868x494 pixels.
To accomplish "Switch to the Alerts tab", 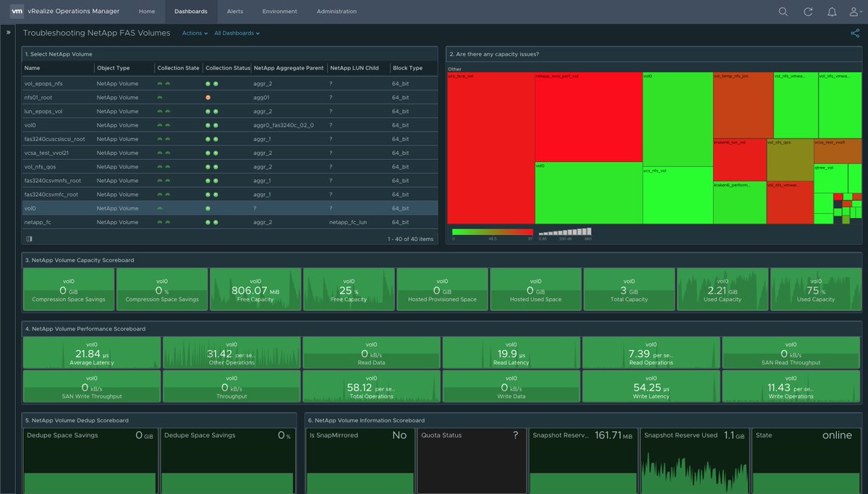I will click(235, 12).
